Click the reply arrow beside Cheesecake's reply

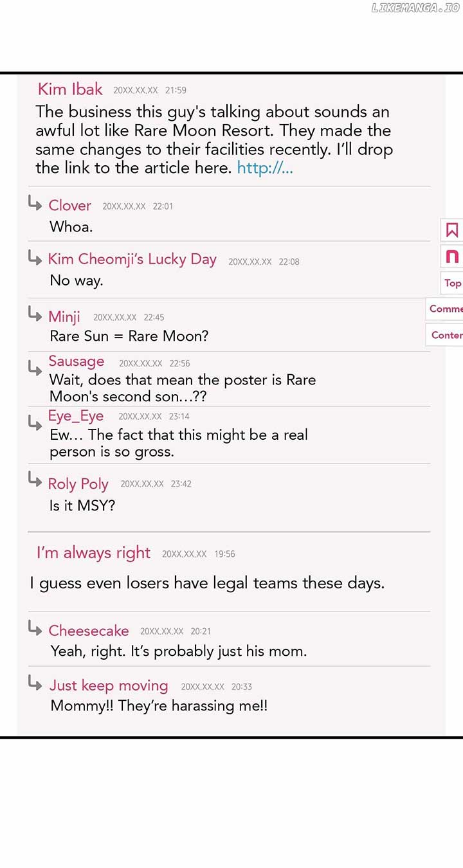[35, 629]
